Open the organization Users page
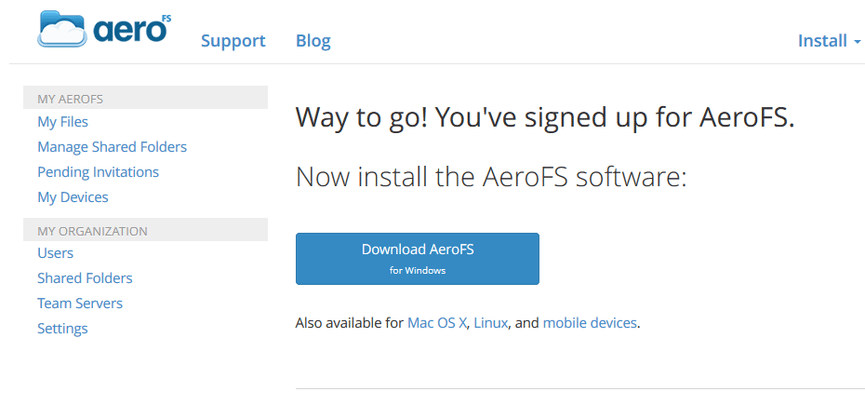The height and width of the screenshot is (405, 865). pos(55,253)
